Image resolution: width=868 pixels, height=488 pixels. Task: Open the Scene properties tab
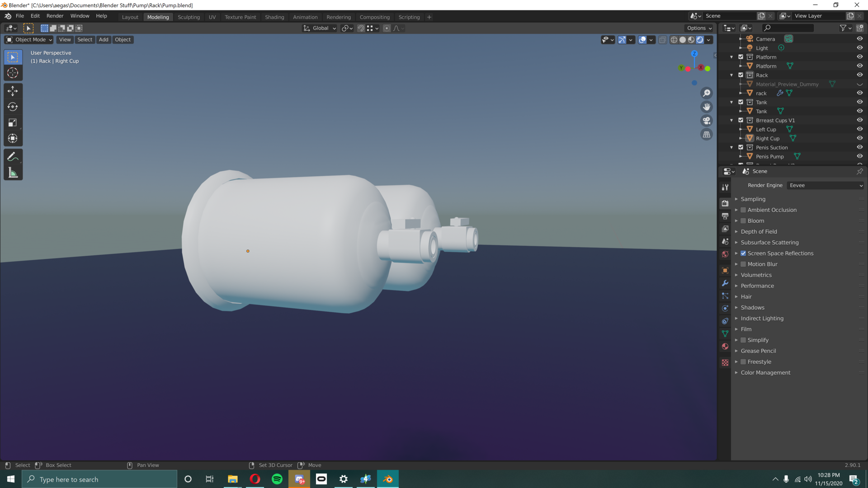click(725, 241)
